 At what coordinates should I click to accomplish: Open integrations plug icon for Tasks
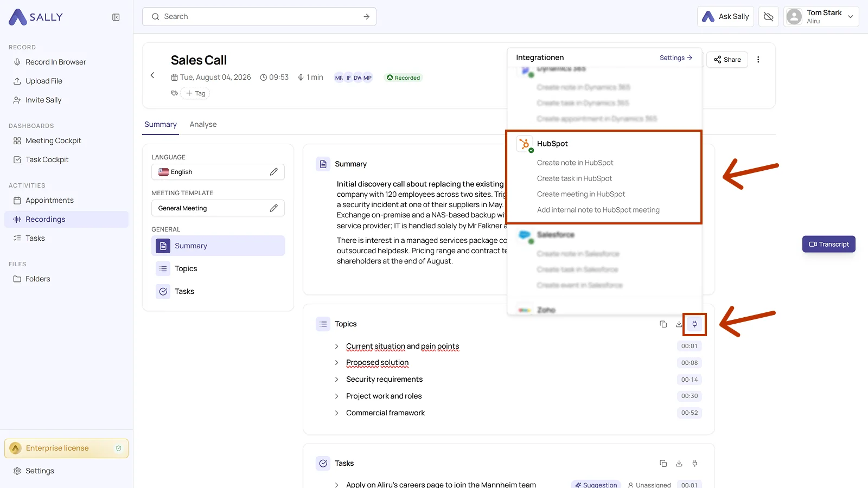(x=694, y=464)
